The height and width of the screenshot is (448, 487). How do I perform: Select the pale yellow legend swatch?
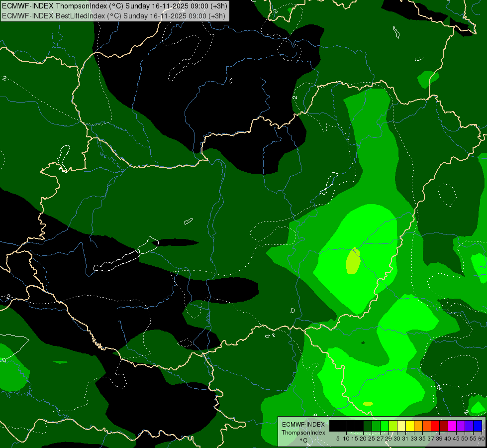pyautogui.click(x=401, y=426)
